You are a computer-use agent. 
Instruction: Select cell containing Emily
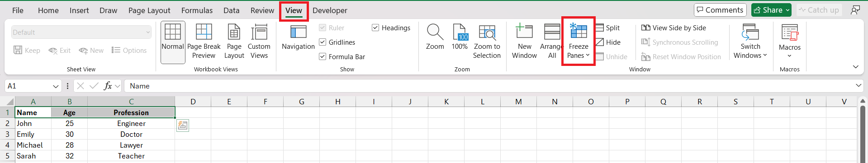pos(33,134)
